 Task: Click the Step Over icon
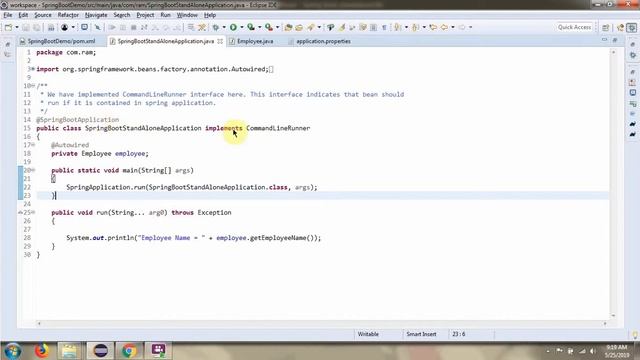(x=166, y=27)
